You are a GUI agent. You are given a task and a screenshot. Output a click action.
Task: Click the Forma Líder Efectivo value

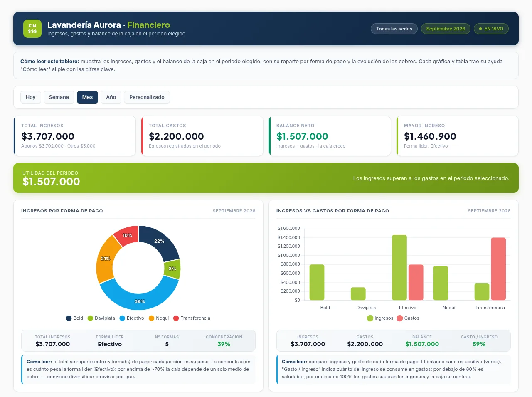110,344
